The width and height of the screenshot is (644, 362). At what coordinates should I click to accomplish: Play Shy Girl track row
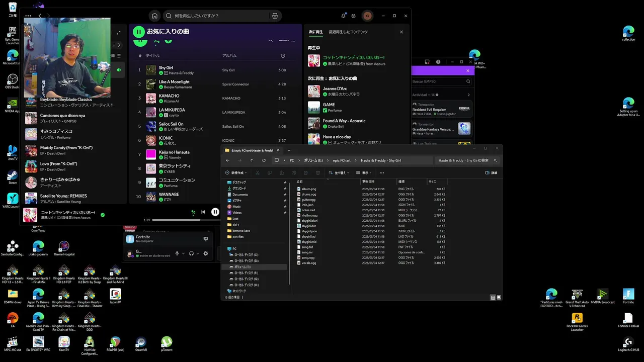click(215, 70)
